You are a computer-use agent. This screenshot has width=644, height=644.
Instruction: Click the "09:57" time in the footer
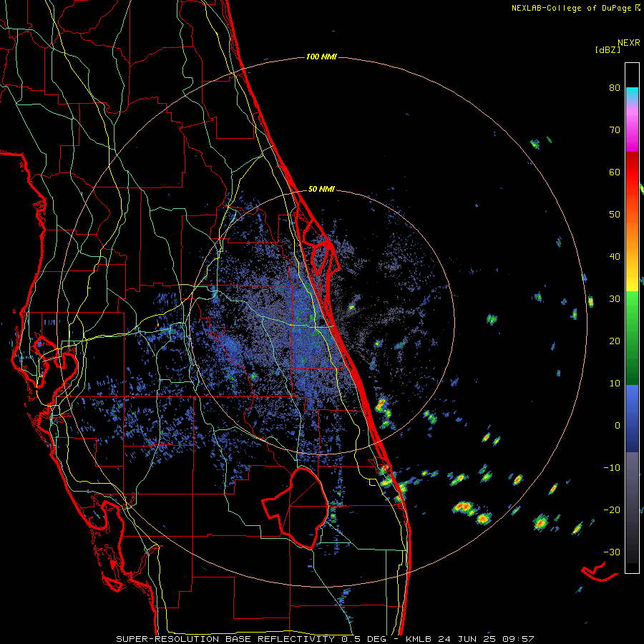518,639
